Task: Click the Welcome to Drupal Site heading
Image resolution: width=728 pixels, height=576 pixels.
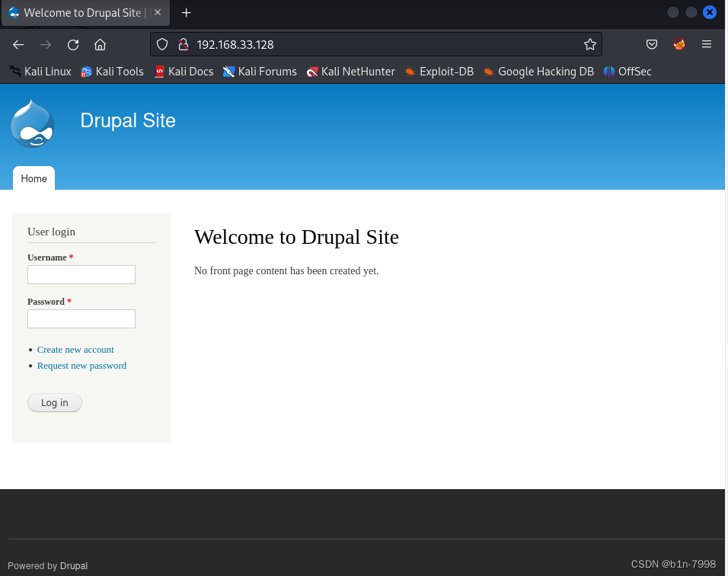Action: 296,237
